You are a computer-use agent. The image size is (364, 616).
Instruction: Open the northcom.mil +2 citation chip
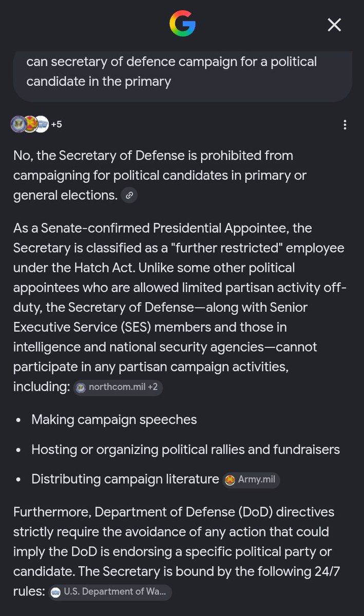[118, 388]
